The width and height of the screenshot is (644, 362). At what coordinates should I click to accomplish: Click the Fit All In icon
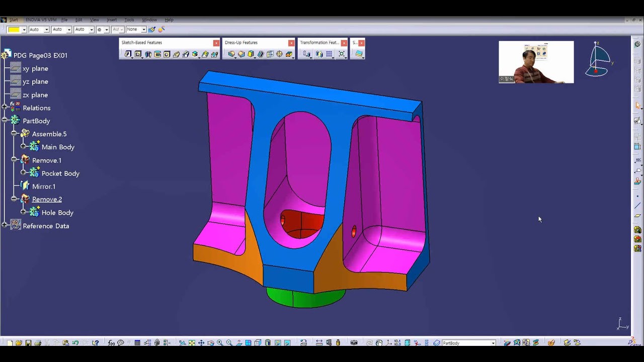(x=192, y=342)
